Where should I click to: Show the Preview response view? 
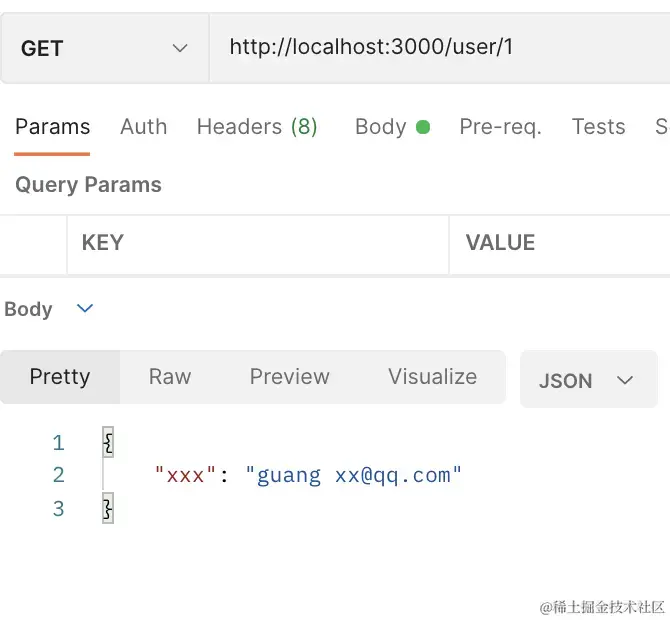pos(290,377)
